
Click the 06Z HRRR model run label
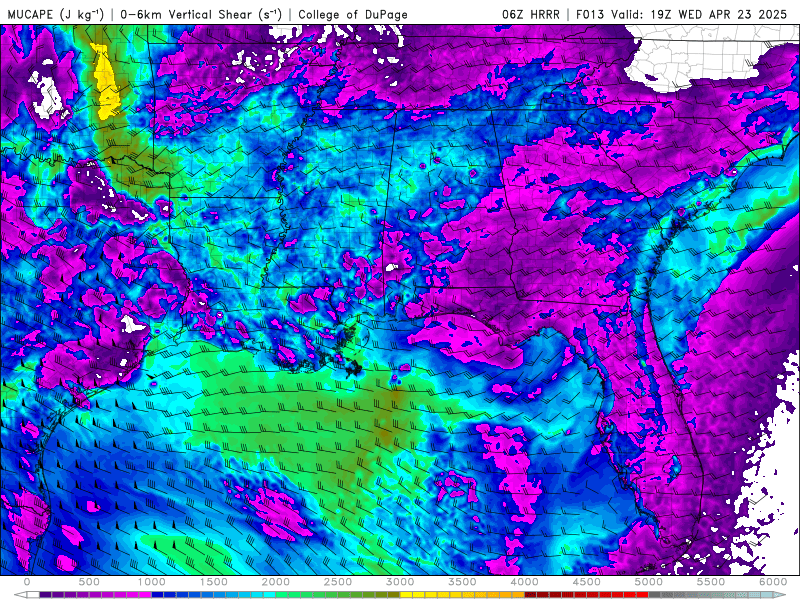click(531, 14)
